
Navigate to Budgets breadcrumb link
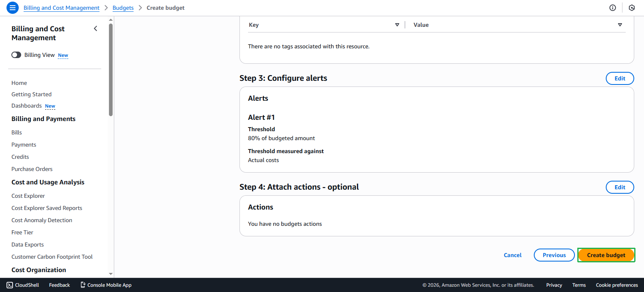[x=123, y=8]
